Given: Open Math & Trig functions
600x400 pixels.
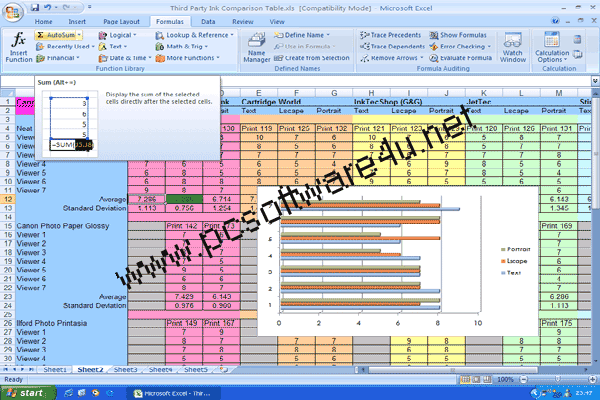Looking at the screenshot, I should coord(181,47).
